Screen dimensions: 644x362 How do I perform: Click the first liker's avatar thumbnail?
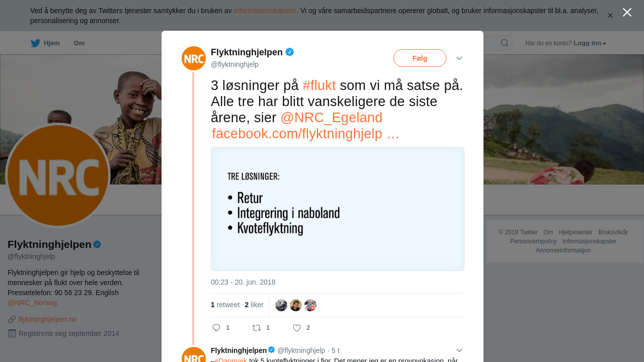[281, 305]
